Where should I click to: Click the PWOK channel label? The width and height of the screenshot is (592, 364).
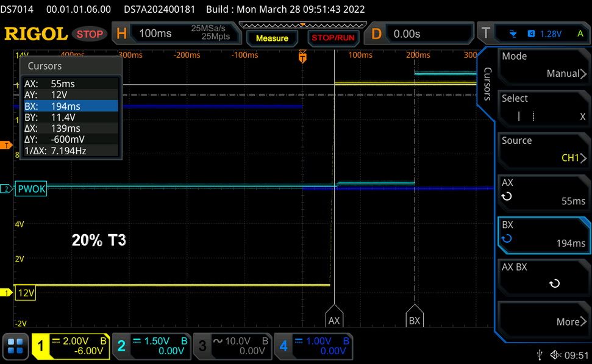point(31,189)
